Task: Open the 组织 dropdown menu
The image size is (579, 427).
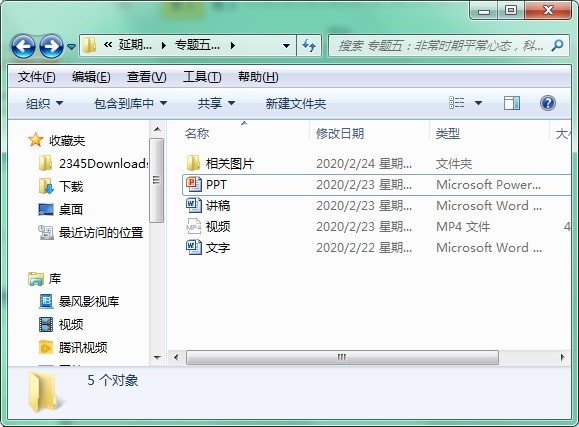Action: point(44,104)
